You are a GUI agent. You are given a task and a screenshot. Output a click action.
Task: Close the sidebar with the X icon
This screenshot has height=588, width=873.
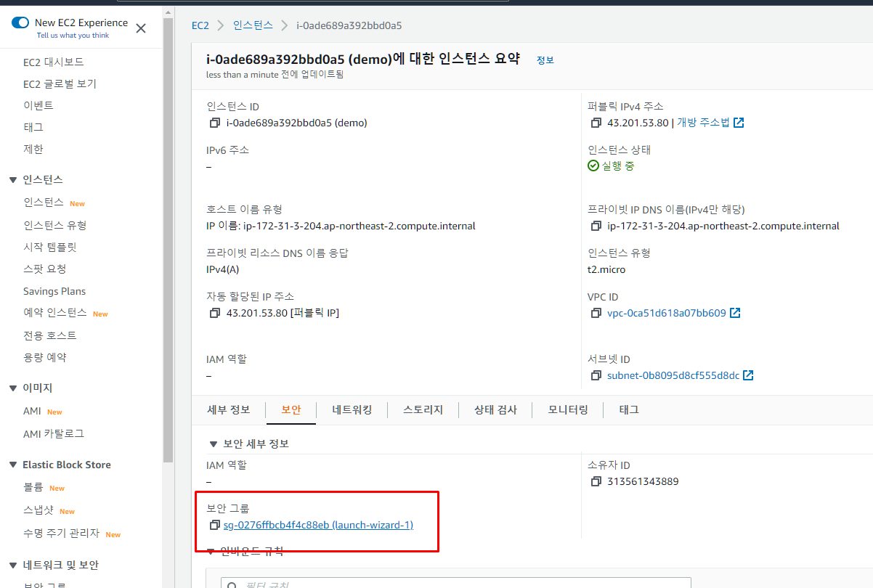(141, 28)
